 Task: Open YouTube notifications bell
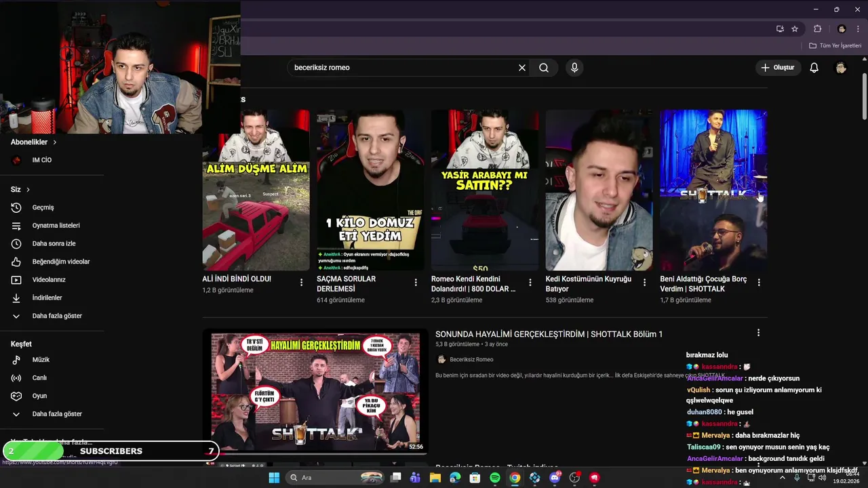814,68
